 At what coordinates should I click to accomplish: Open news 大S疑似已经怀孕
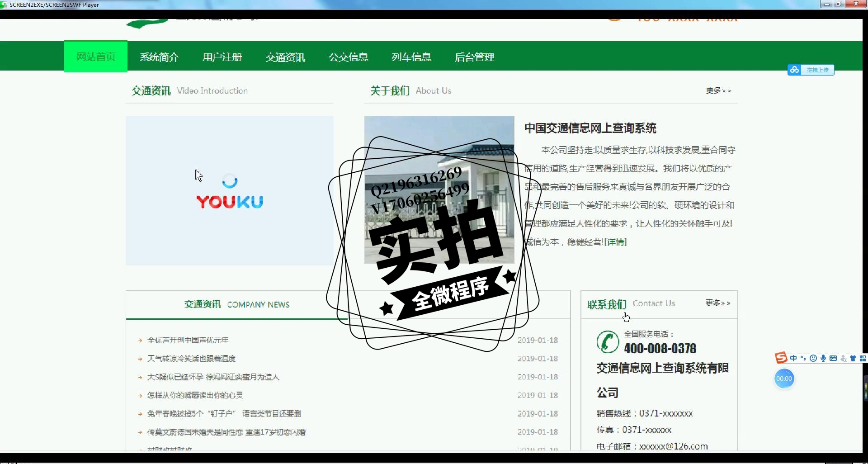tap(213, 377)
